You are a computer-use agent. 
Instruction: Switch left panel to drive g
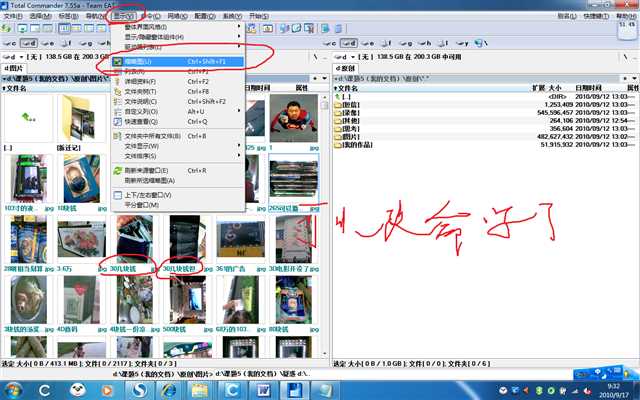point(85,43)
